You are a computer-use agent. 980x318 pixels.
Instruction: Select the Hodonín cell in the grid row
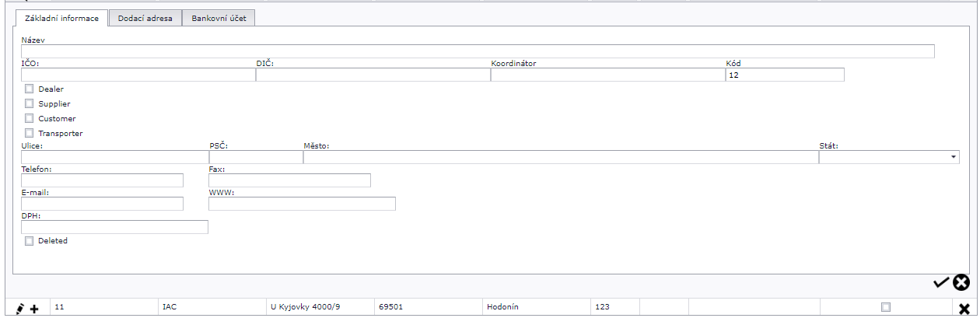click(x=535, y=307)
